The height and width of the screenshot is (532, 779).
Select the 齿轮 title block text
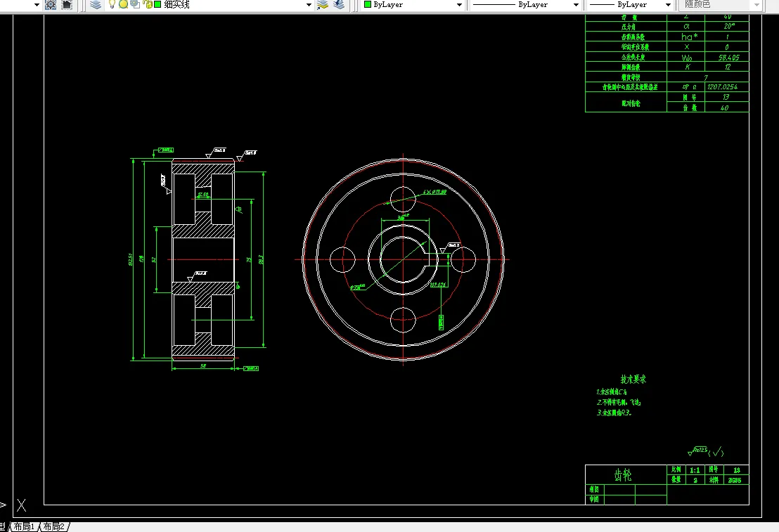[x=624, y=475]
